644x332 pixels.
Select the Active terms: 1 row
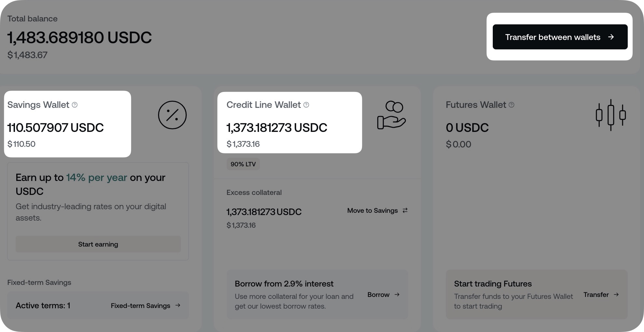[43, 305]
